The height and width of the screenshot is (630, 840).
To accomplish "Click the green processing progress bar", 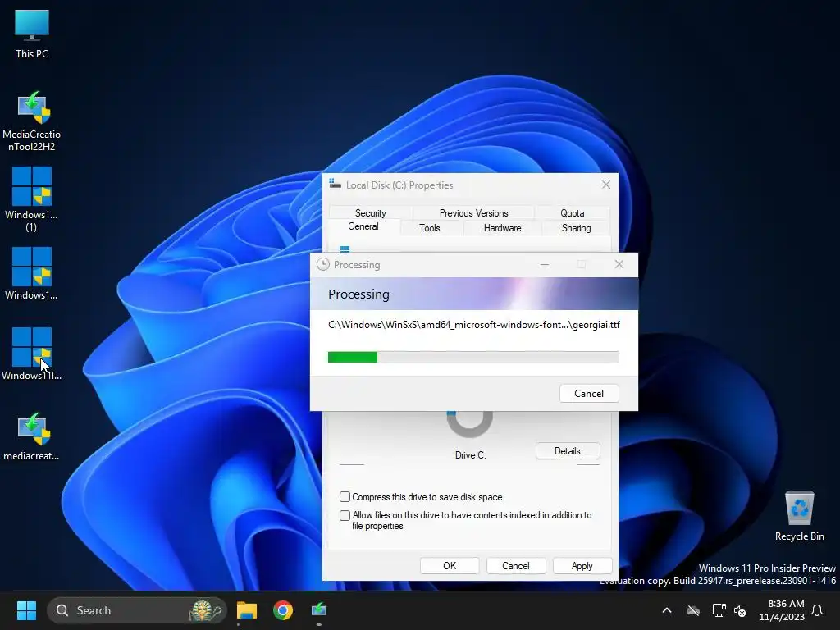I will pos(473,357).
